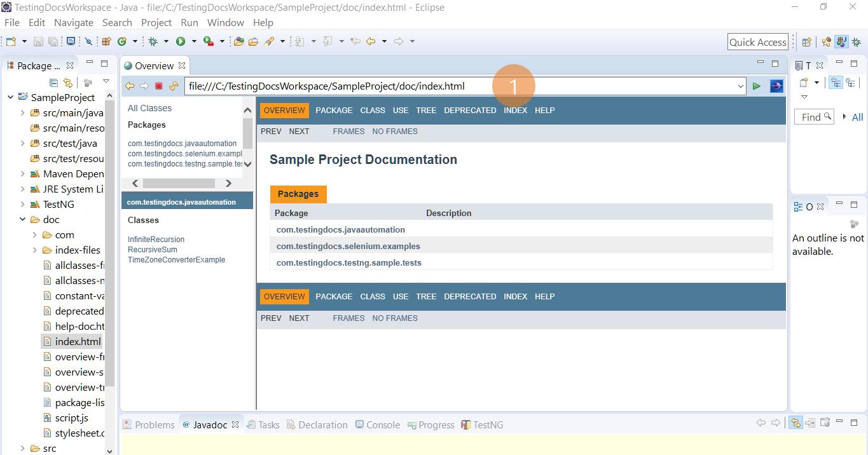This screenshot has height=455, width=868.
Task: Click the Run Last Tool (external tools) icon
Action: [208, 41]
